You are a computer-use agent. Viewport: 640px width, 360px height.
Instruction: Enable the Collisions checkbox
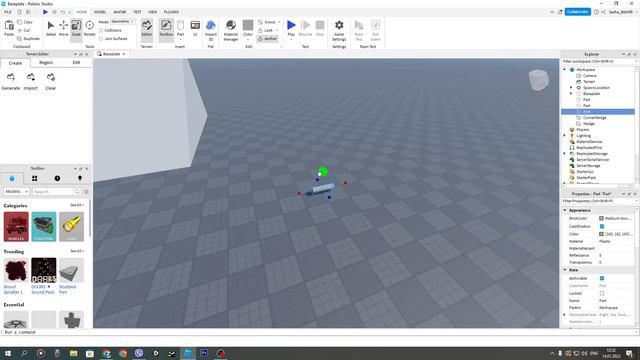pos(101,30)
